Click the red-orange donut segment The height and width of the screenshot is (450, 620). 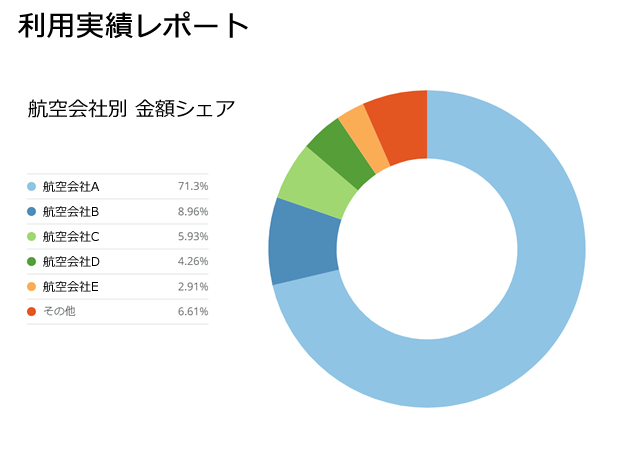click(400, 123)
